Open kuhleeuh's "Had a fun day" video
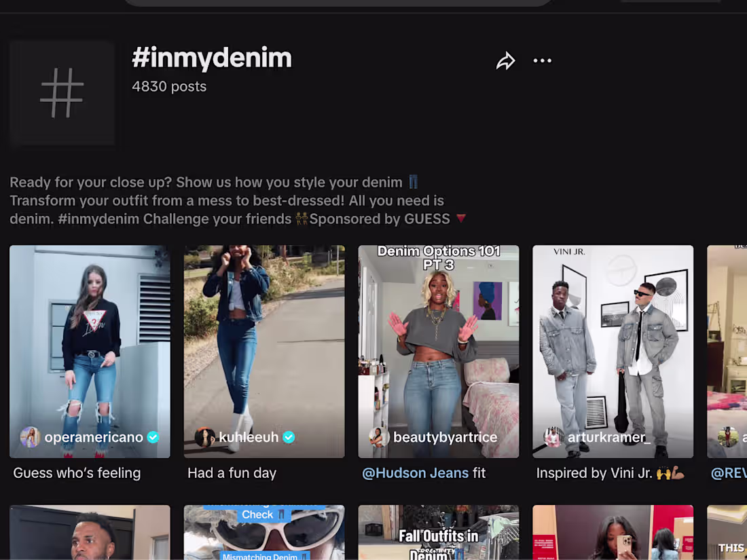The height and width of the screenshot is (560, 747). click(263, 339)
